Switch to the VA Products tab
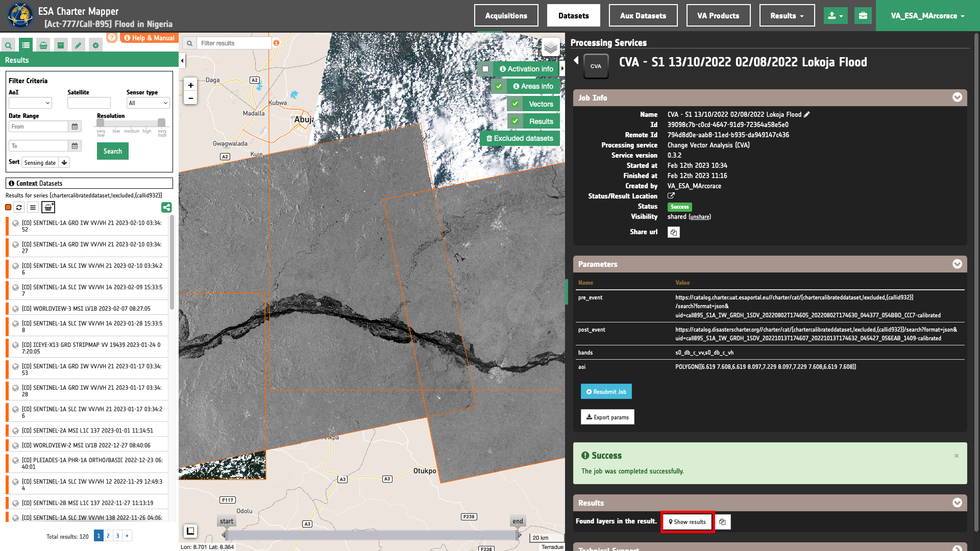980x551 pixels. [718, 16]
